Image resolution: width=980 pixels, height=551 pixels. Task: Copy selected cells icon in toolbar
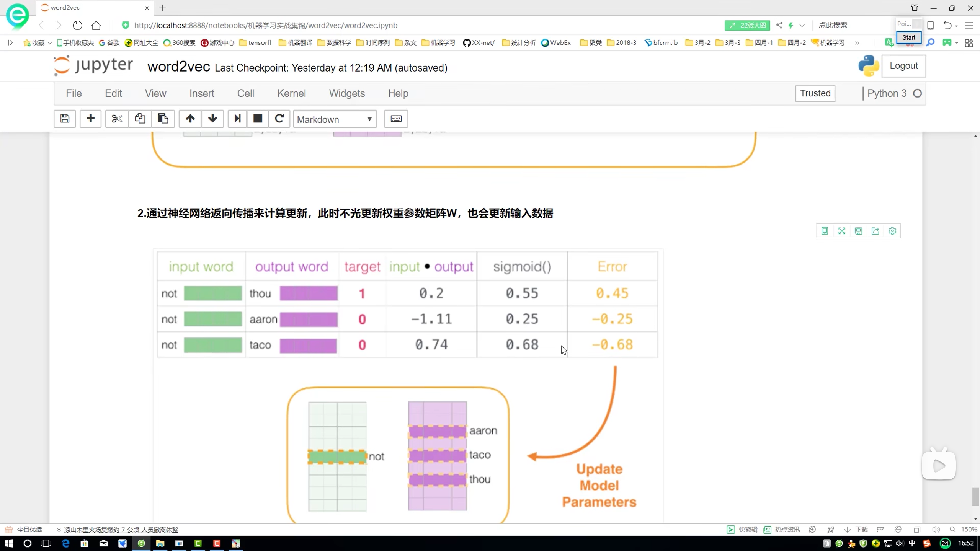click(140, 119)
